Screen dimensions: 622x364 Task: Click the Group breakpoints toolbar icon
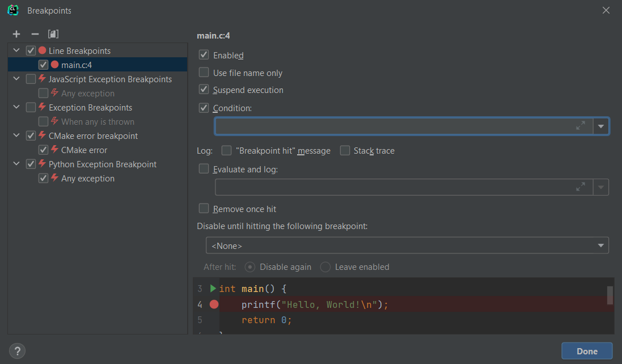[x=53, y=34]
